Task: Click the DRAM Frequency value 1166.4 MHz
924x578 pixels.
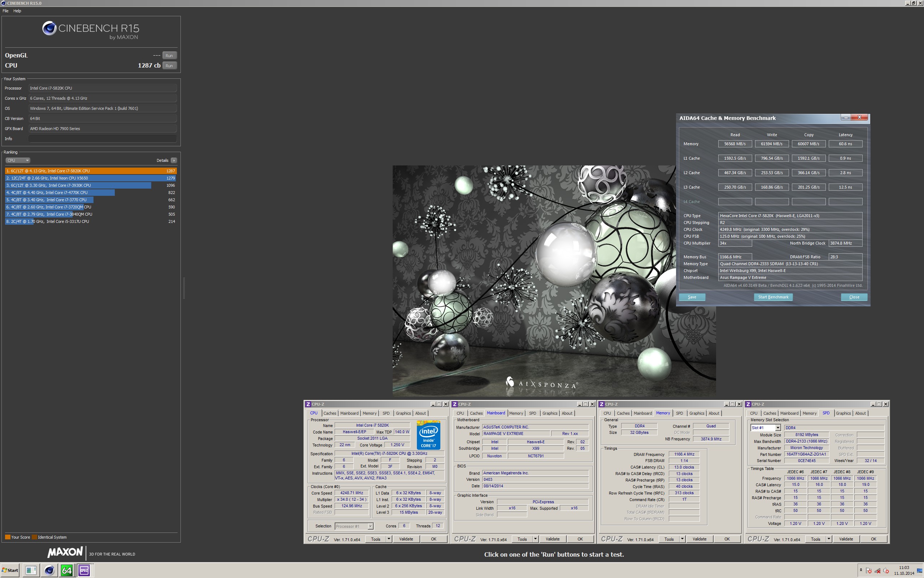Action: 684,454
